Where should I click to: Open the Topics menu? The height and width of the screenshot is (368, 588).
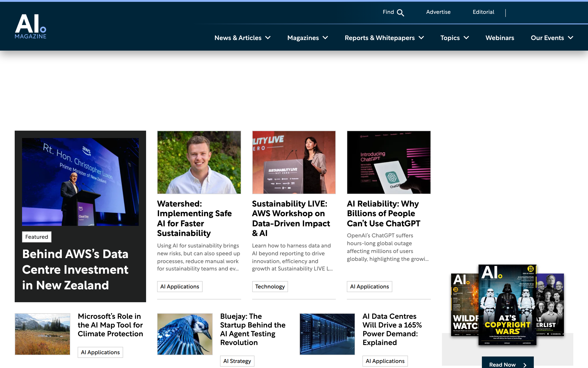click(x=450, y=38)
